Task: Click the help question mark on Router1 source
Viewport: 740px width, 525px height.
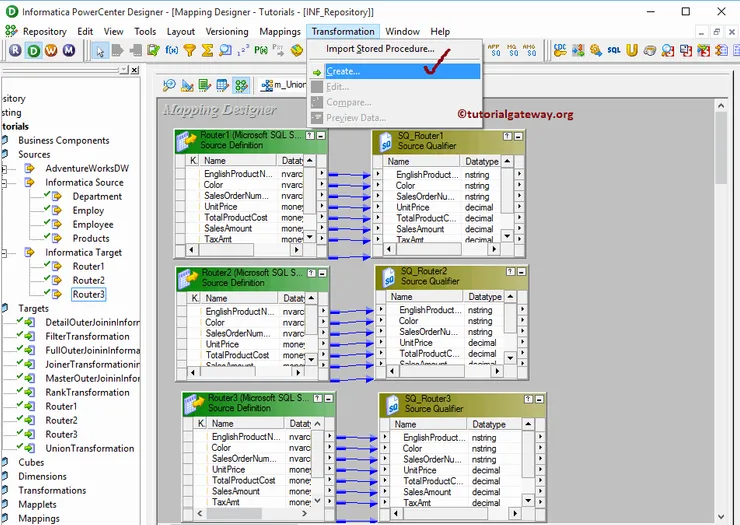Action: coord(310,136)
